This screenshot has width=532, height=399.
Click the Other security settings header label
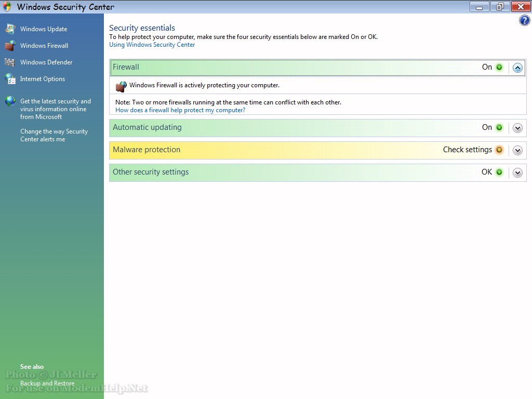(151, 172)
